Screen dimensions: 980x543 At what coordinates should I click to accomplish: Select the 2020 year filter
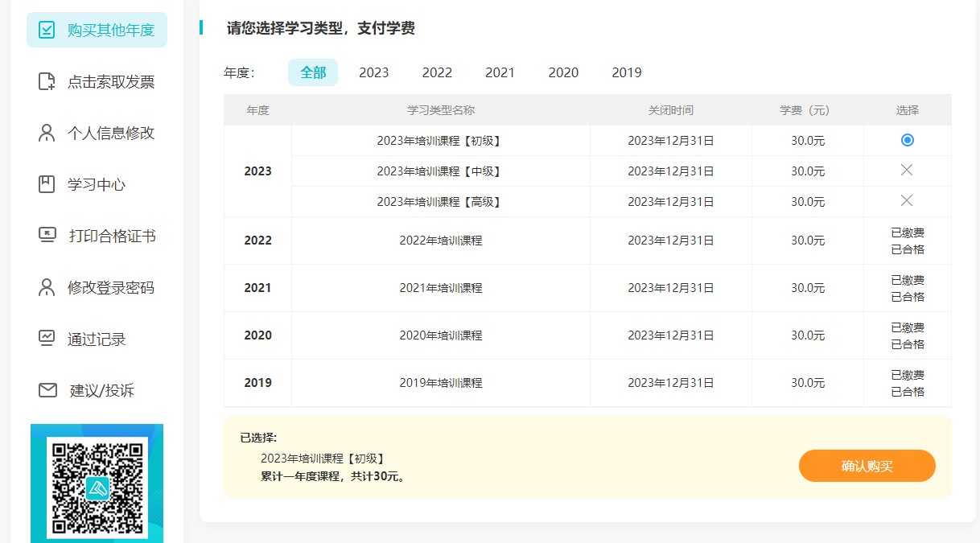click(x=563, y=72)
